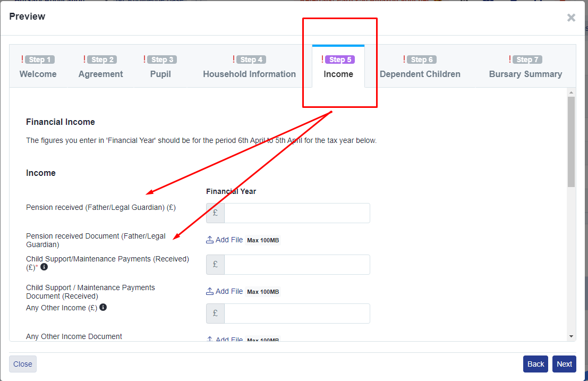Viewport: 588px width, 381px height.
Task: Add File for Child Support Maintenance Document
Action: click(x=225, y=291)
